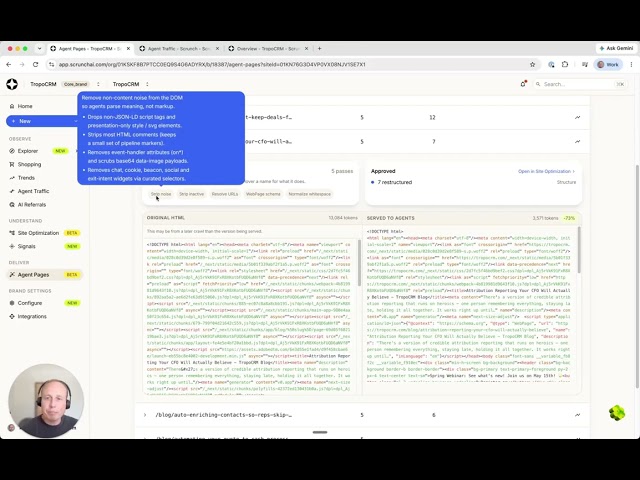Switch to the Agent Traffic browser tab
Viewport: 640px width, 480px height.
[179, 49]
